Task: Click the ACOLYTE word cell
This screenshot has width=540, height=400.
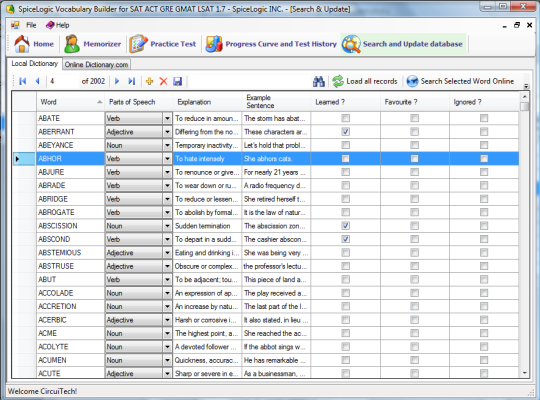Action: [x=70, y=347]
